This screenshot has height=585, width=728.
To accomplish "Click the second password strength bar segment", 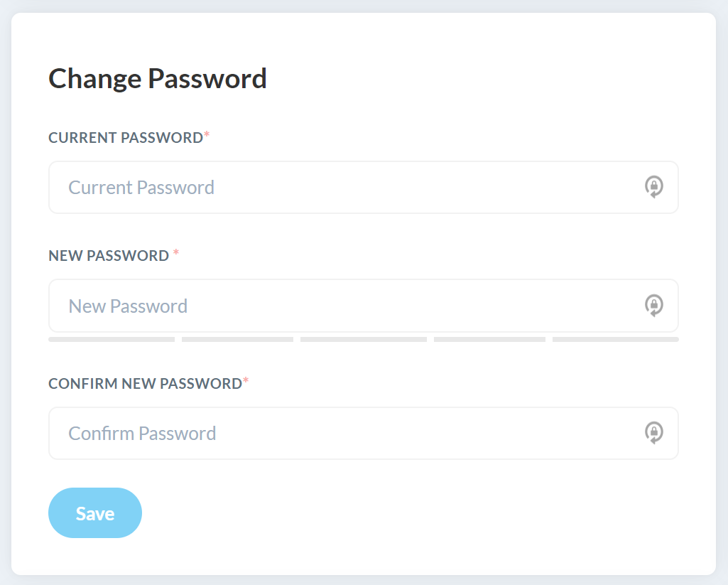I will tap(237, 340).
